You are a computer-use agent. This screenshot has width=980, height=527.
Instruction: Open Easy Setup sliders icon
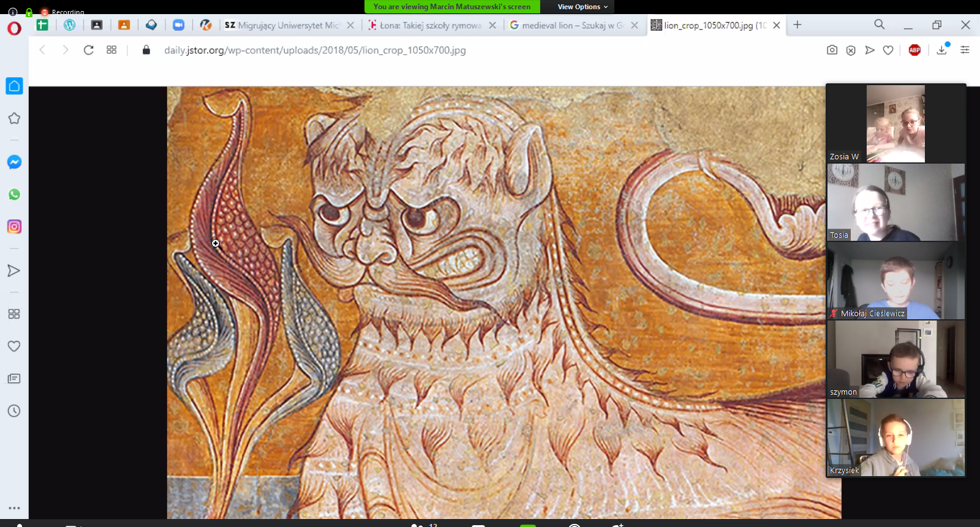(x=965, y=50)
